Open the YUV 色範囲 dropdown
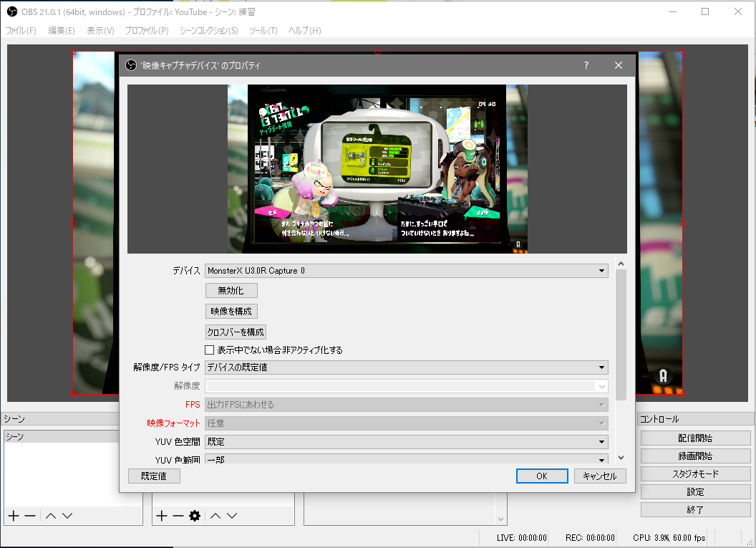756x548 pixels. [407, 458]
